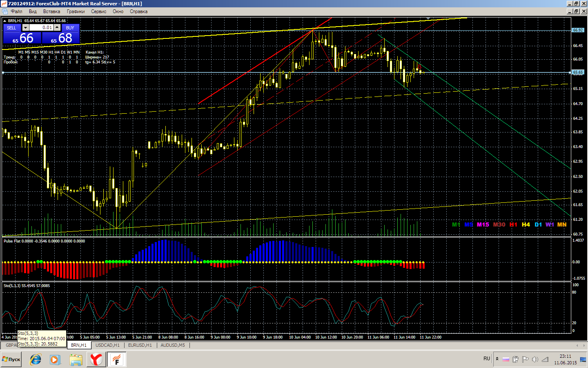
Task: Open the Графики menu
Action: click(76, 11)
